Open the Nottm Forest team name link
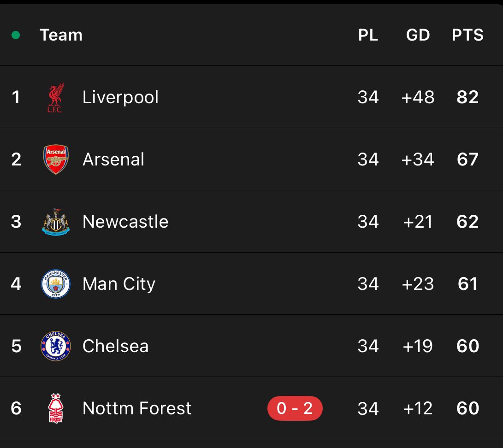Image resolution: width=503 pixels, height=448 pixels. 137,408
